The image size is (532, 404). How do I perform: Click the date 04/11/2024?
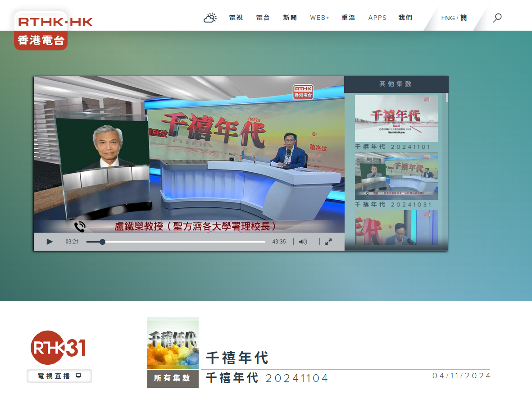[x=461, y=376]
